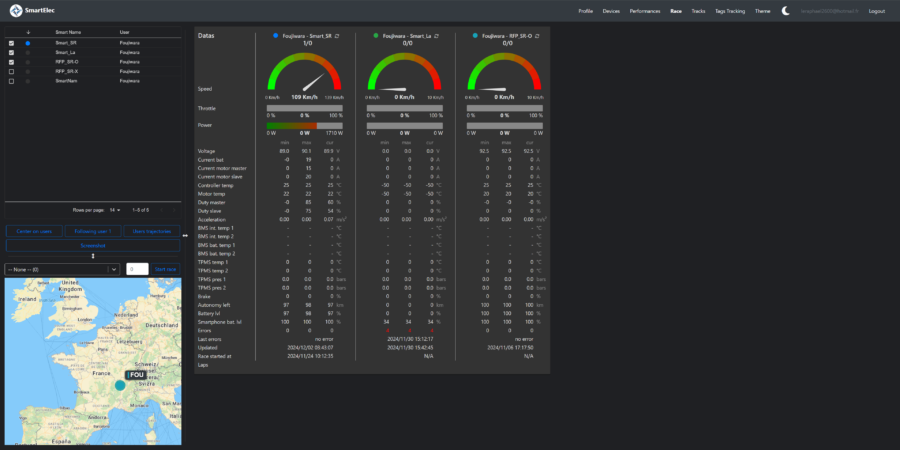Viewport: 900px width, 450px height.
Task: Click Smart_La speed gauge
Action: tap(405, 72)
